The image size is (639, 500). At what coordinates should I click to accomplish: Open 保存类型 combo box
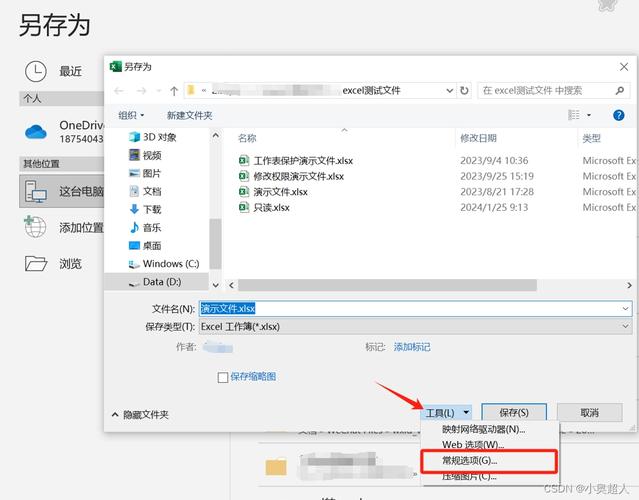pos(416,326)
